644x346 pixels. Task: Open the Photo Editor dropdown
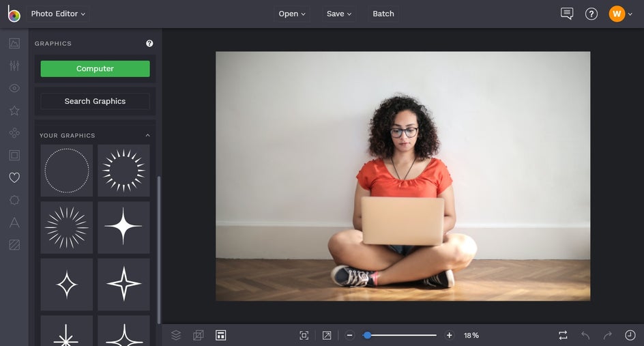click(x=58, y=14)
